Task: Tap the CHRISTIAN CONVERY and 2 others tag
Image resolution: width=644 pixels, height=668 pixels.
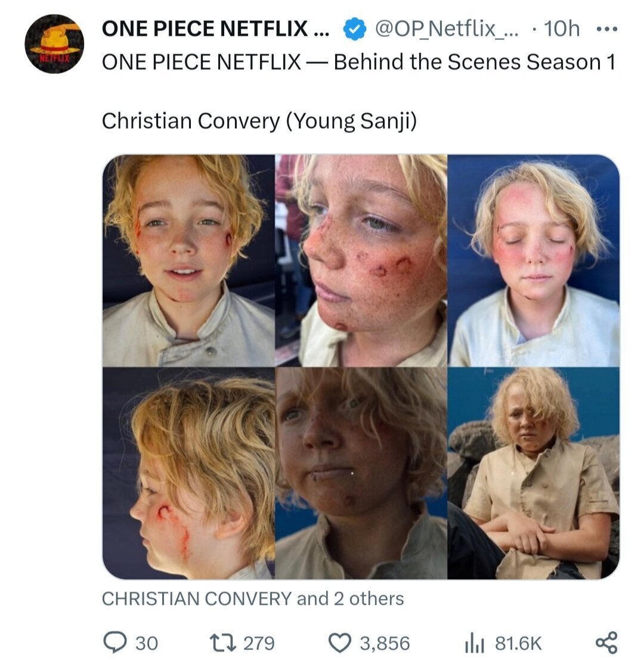Action: (x=253, y=598)
